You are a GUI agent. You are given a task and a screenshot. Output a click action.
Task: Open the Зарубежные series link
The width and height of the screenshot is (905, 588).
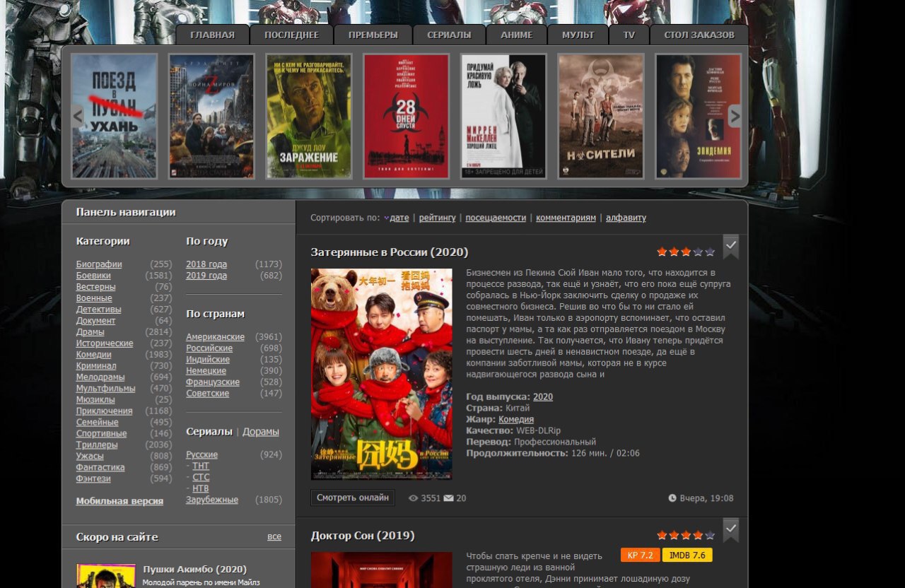coord(212,500)
